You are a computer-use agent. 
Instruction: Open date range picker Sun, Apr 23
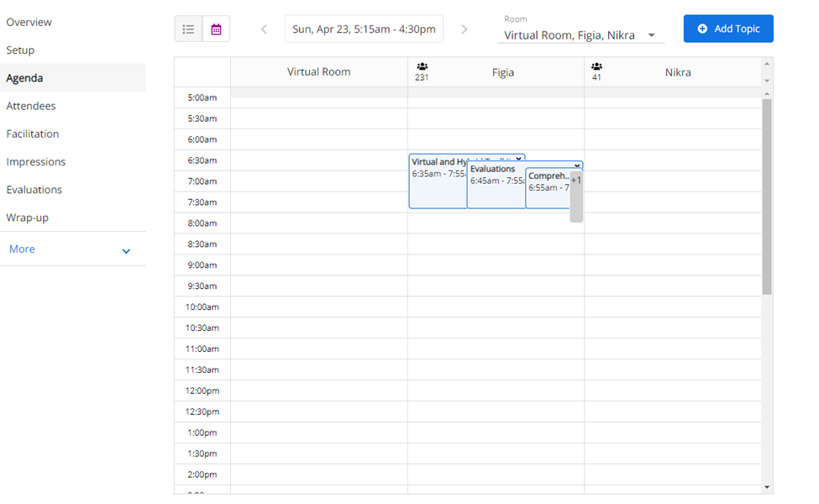coord(364,29)
